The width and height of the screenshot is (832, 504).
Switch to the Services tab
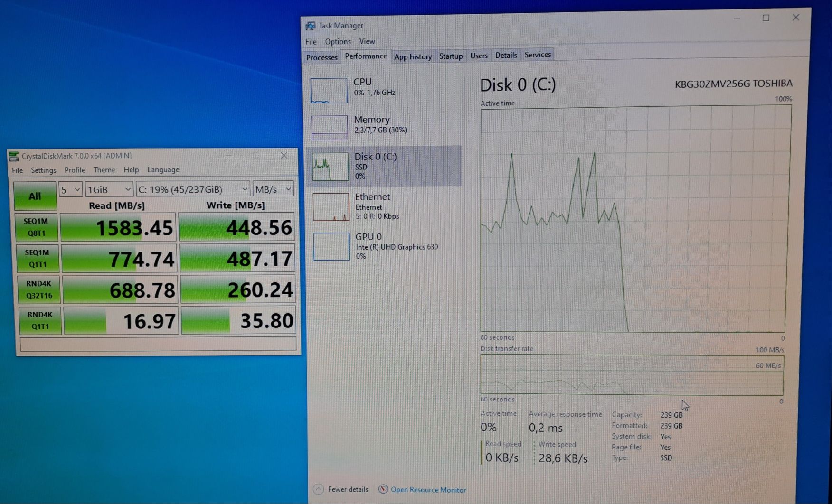pos(538,55)
